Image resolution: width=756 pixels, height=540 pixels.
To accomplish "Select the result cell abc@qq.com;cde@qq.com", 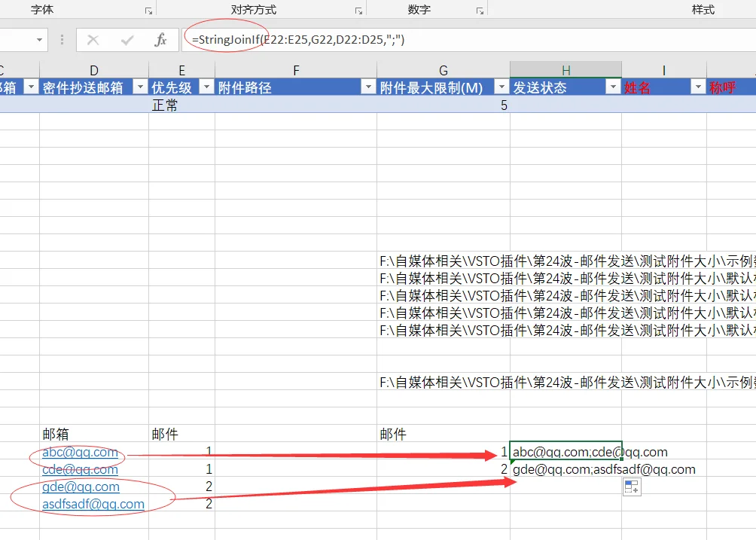I will (566, 452).
